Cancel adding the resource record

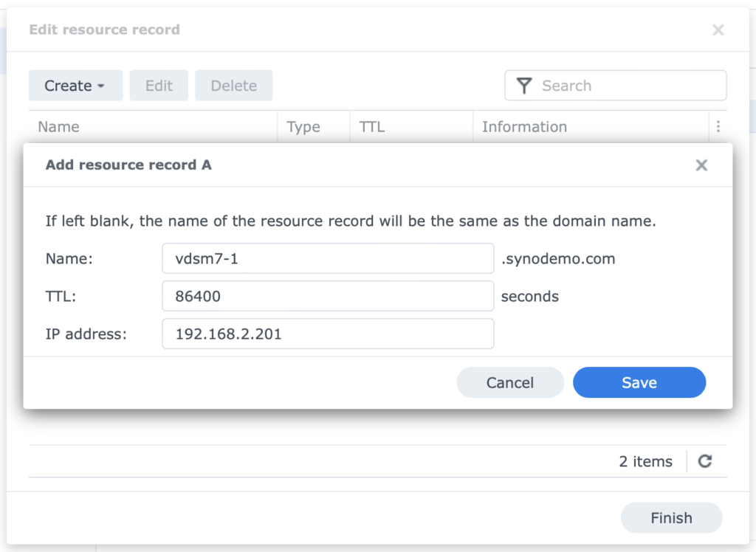point(510,382)
